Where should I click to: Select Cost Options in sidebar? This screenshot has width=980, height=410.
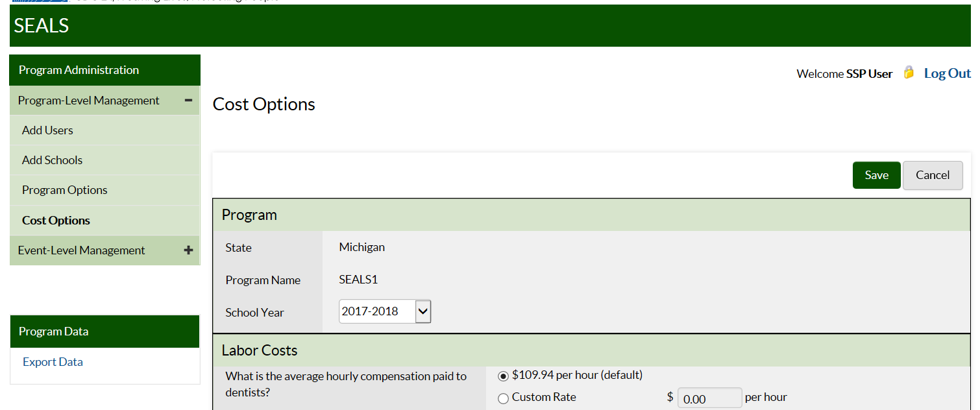point(56,221)
